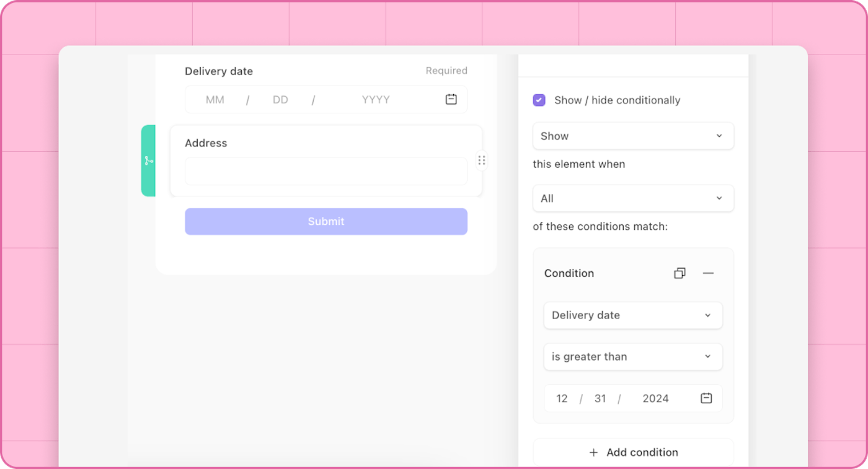Open calendar picker for condition date value
Viewport: 868px width, 469px height.
pos(706,398)
